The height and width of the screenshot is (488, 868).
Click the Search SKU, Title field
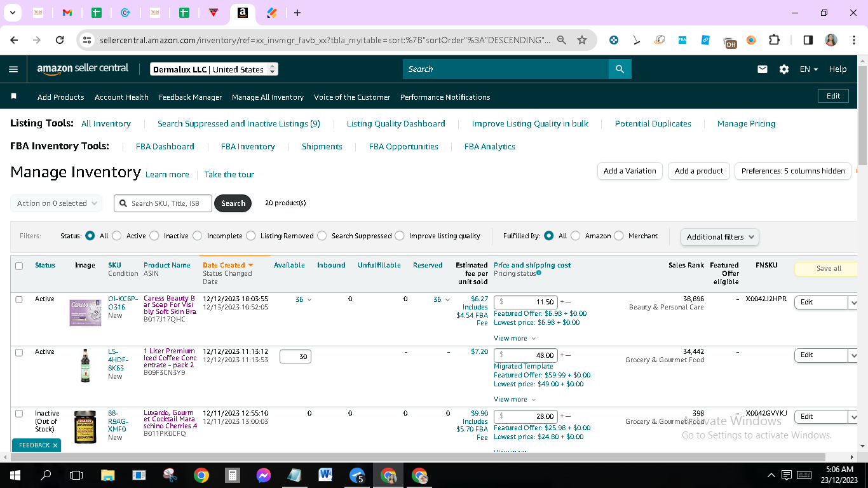163,203
